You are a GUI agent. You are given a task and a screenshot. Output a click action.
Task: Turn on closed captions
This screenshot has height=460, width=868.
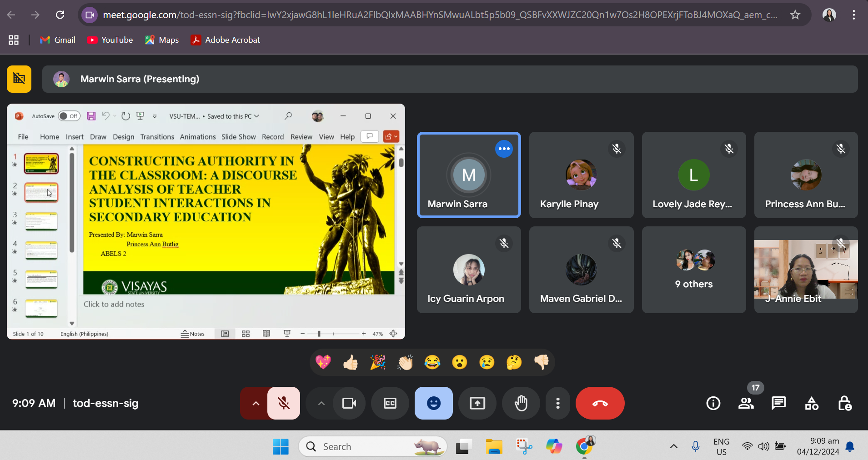click(x=390, y=403)
